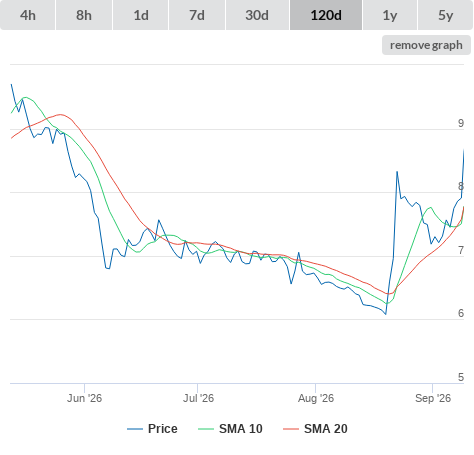The width and height of the screenshot is (474, 455).
Task: Click the remove graph button
Action: click(426, 45)
